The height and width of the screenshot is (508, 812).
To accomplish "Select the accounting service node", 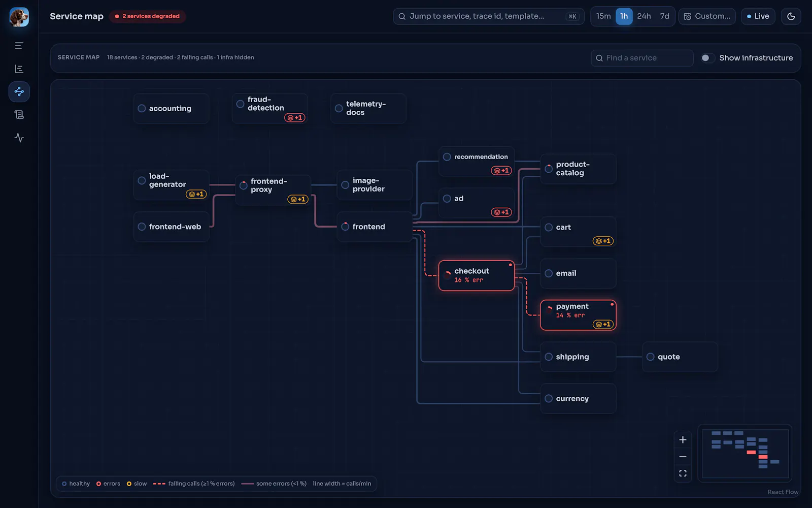I will point(171,108).
